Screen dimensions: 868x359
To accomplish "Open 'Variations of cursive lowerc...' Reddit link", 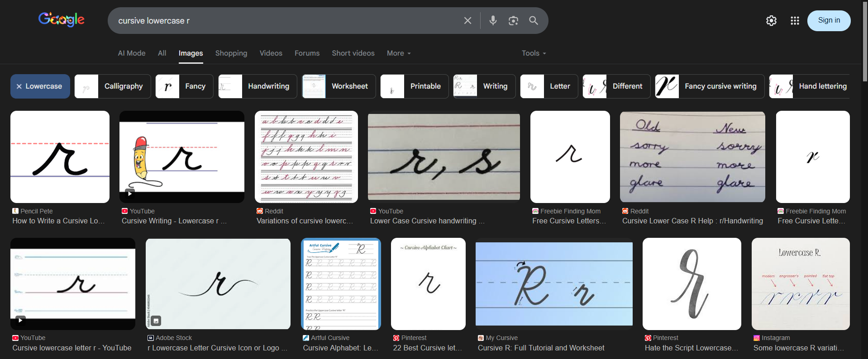I will pos(305,221).
